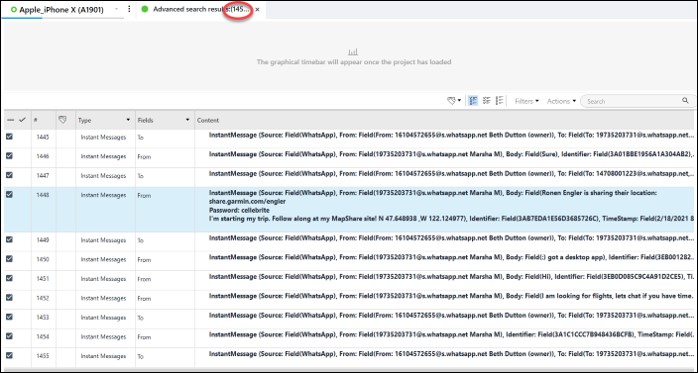
Task: Click Instant Messages type in row 1452
Action: (x=103, y=298)
